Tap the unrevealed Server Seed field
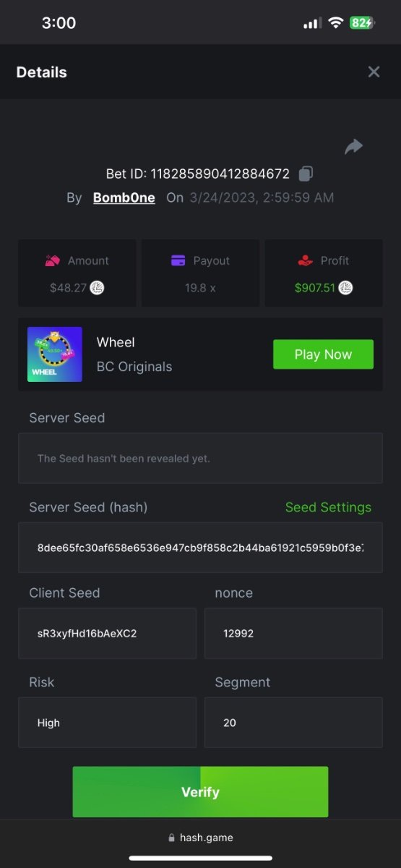 point(200,458)
